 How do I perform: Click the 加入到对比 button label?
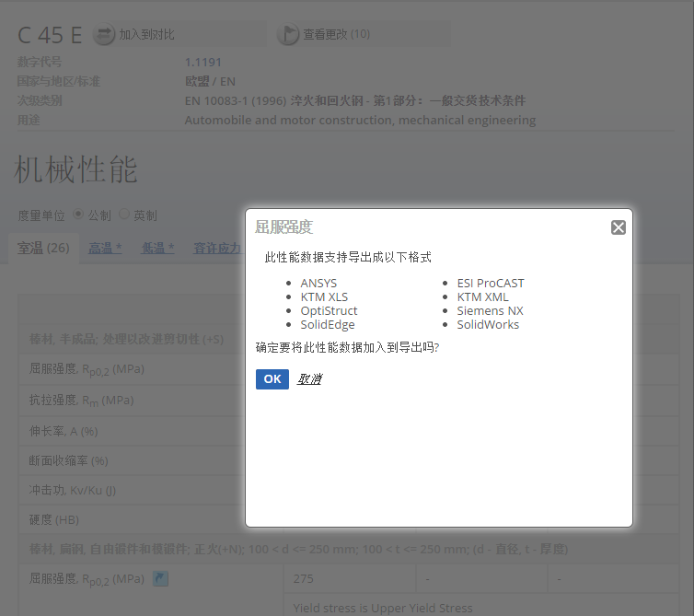coord(146,35)
